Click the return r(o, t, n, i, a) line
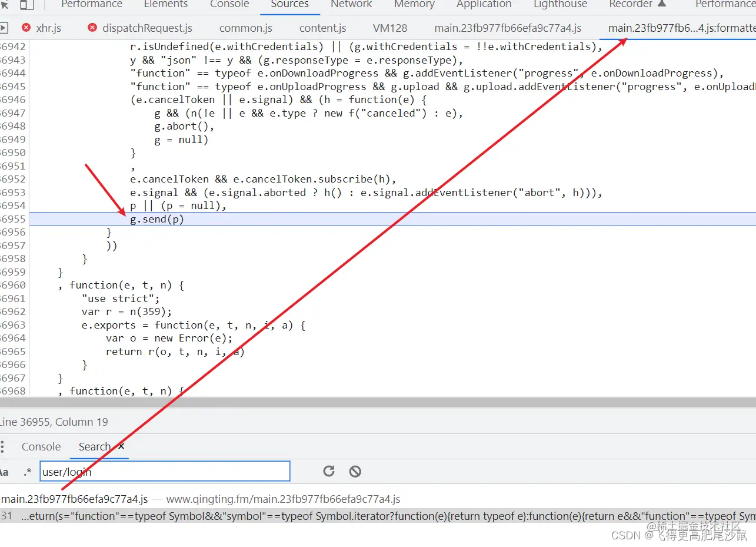 (x=175, y=352)
